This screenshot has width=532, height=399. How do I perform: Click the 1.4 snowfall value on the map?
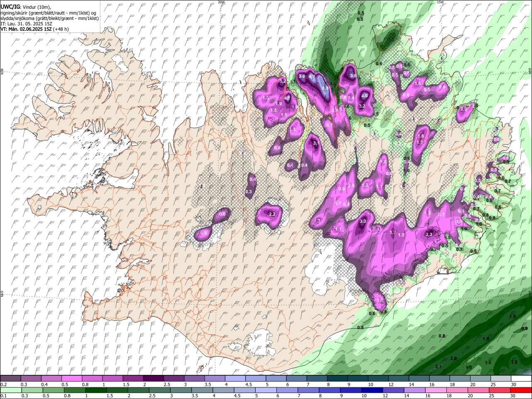point(351,98)
